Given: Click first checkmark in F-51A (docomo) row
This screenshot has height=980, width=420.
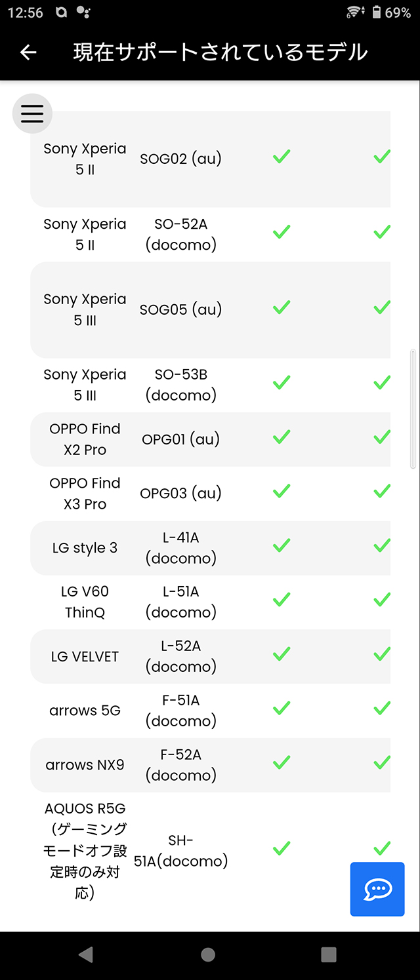Looking at the screenshot, I should (x=282, y=708).
